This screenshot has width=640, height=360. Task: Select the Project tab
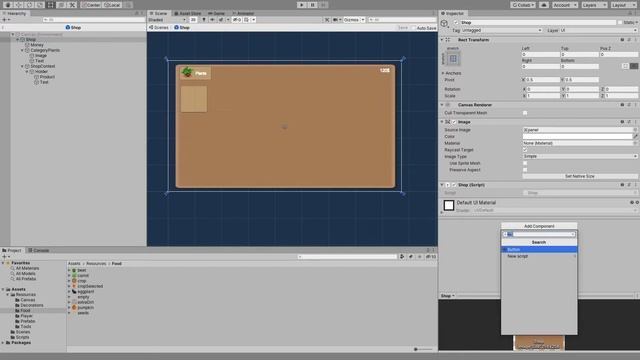(x=12, y=250)
